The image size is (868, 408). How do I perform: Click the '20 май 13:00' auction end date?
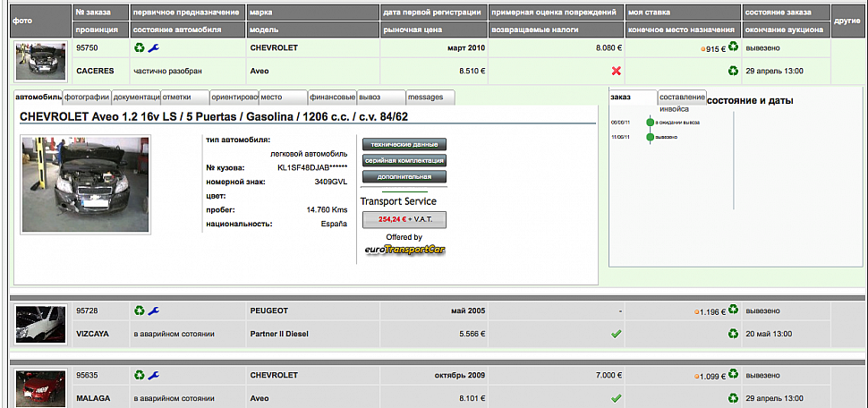769,335
